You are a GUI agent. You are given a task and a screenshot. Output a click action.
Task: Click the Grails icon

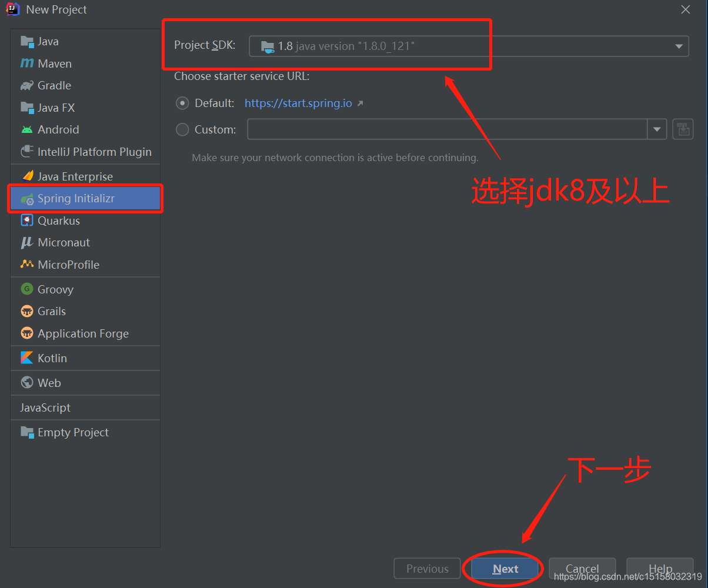[x=27, y=311]
